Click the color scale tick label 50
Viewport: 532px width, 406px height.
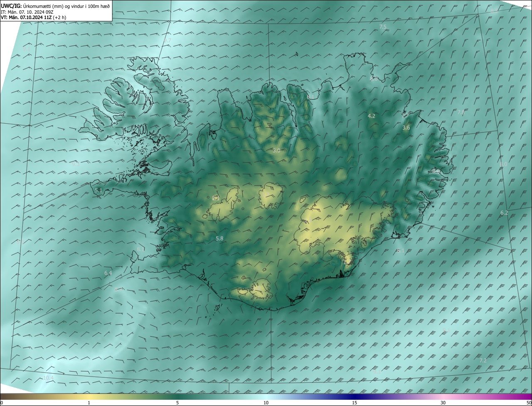click(x=529, y=403)
